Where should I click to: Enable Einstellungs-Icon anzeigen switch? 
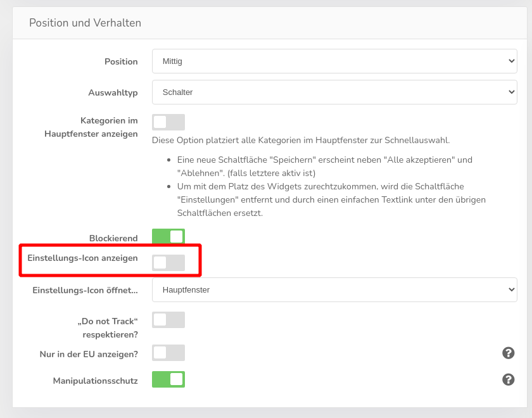(168, 263)
